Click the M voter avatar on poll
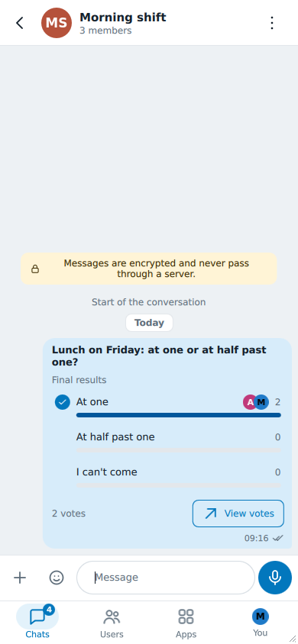298x644 pixels. (x=261, y=402)
